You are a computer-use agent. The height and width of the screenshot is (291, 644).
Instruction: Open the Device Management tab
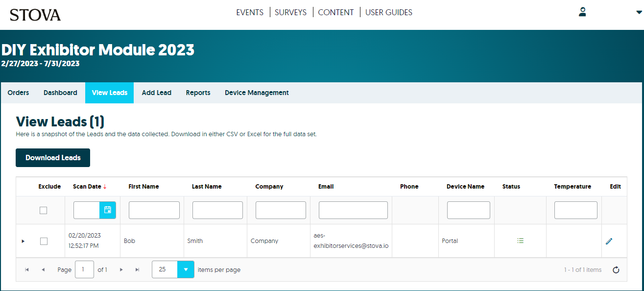pos(257,93)
